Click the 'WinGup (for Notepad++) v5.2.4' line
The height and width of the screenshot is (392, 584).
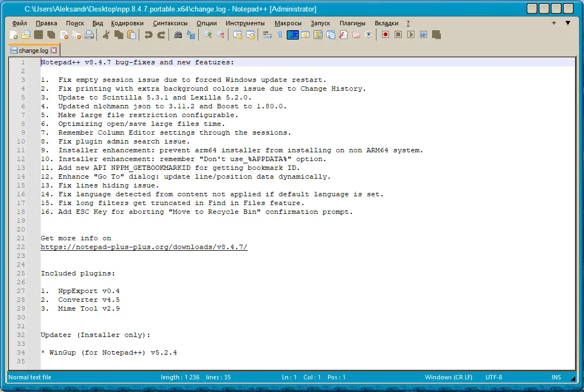[x=113, y=352]
